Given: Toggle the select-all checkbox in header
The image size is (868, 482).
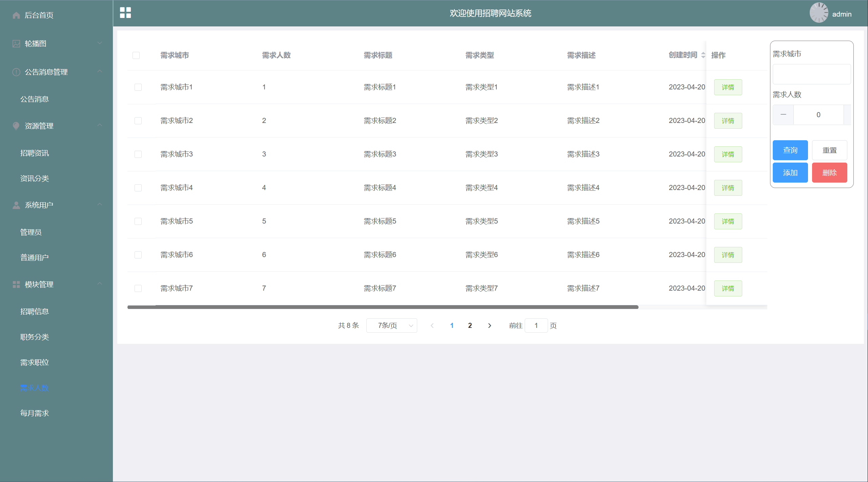Looking at the screenshot, I should 136,55.
